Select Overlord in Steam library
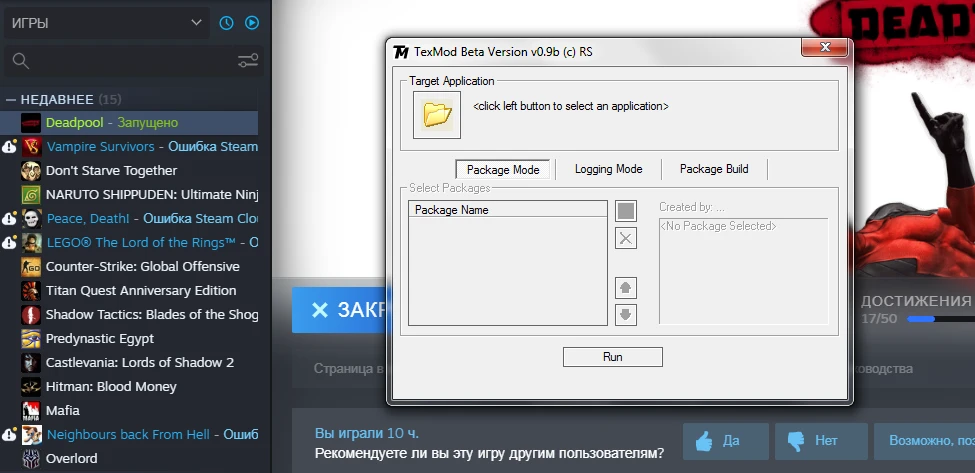This screenshot has height=473, width=975. click(129, 459)
